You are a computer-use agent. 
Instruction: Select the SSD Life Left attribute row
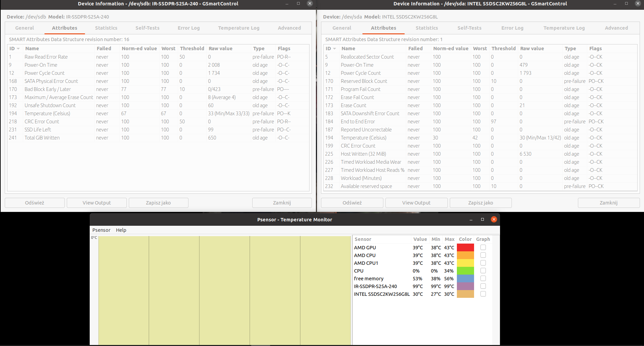click(x=158, y=130)
